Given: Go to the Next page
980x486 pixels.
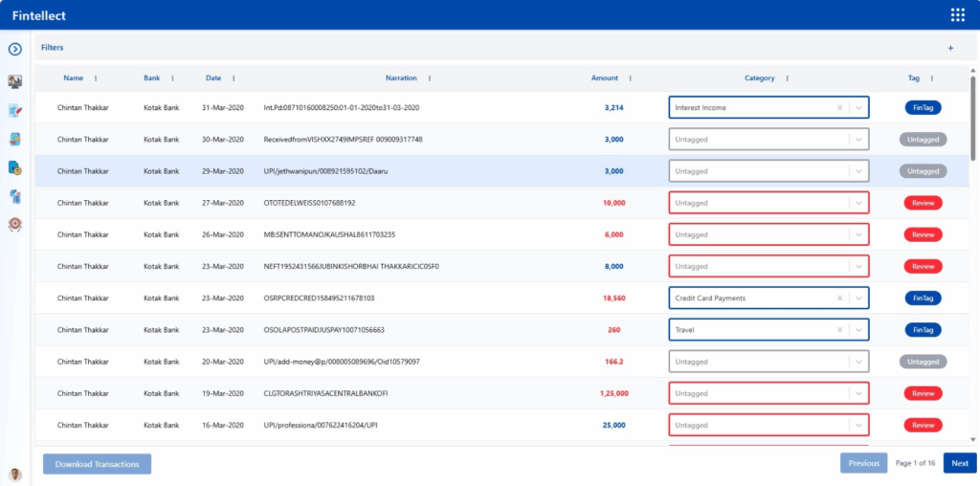Looking at the screenshot, I should [x=959, y=464].
